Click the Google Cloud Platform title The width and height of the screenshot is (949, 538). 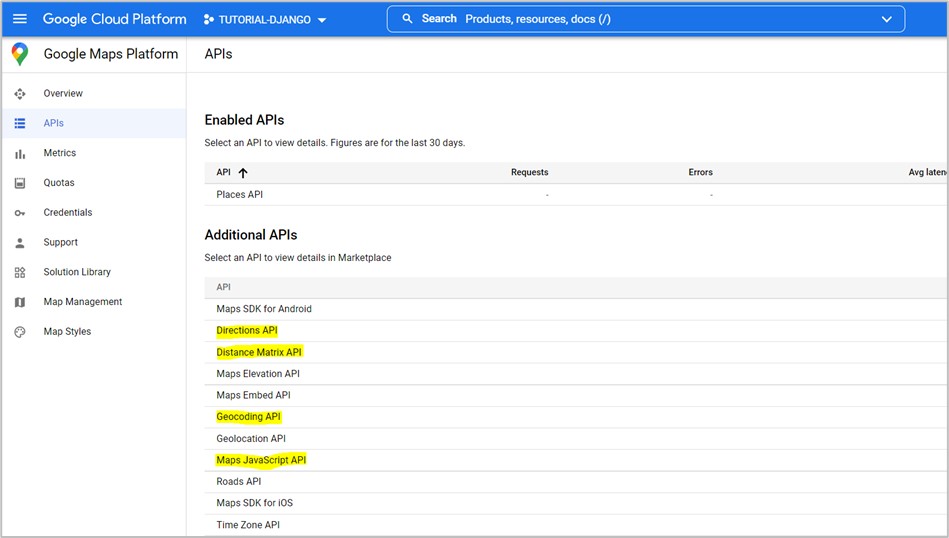point(114,19)
